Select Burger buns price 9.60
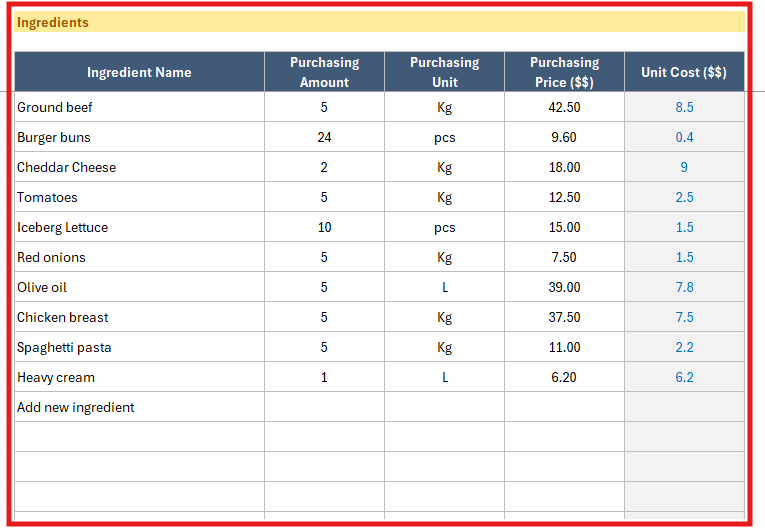 pyautogui.click(x=564, y=137)
